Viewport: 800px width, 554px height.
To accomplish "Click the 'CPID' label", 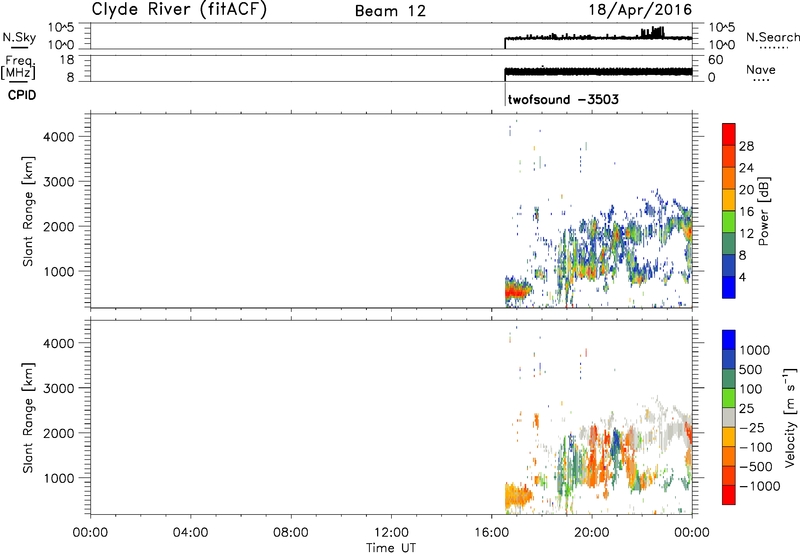I will pyautogui.click(x=22, y=95).
